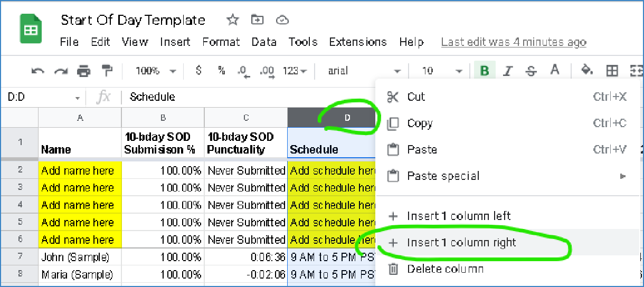The image size is (644, 287).
Task: Open the Last edit was 4 minutes ago link
Action: [x=513, y=42]
